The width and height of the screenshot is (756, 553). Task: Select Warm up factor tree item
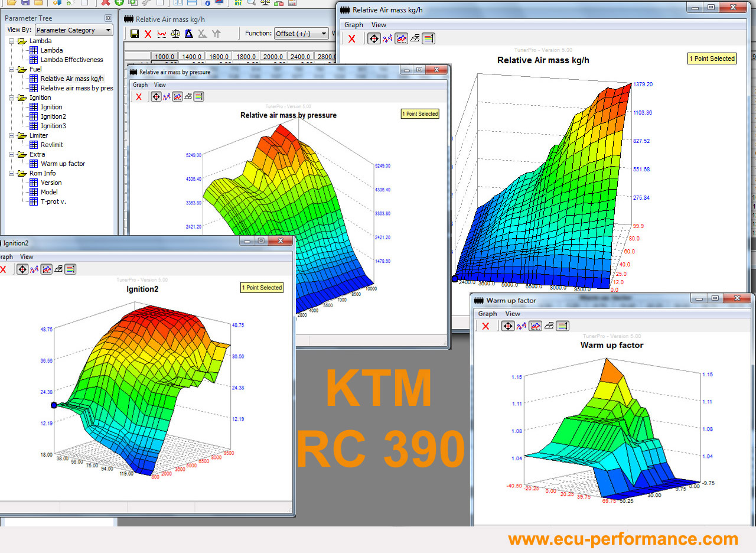(x=63, y=164)
